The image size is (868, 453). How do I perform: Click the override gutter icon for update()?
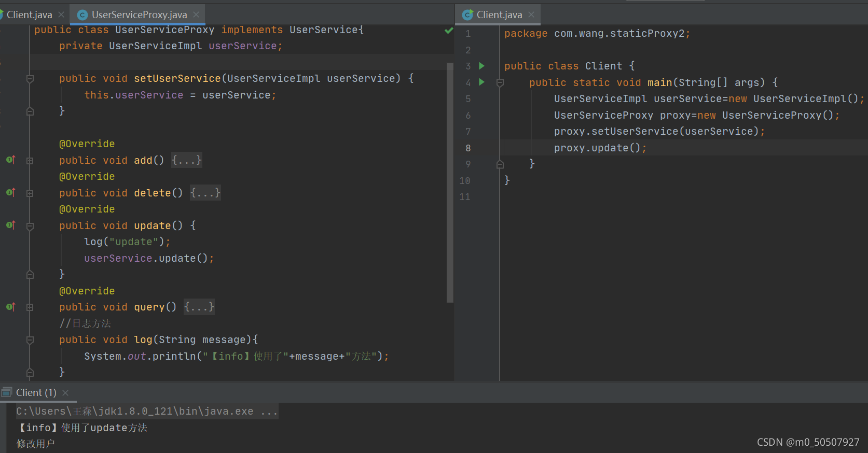pos(10,225)
